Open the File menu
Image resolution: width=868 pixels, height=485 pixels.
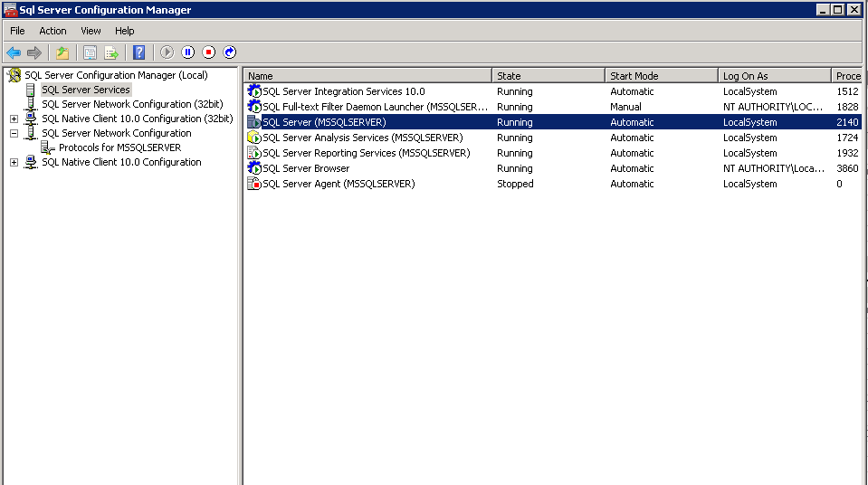17,31
